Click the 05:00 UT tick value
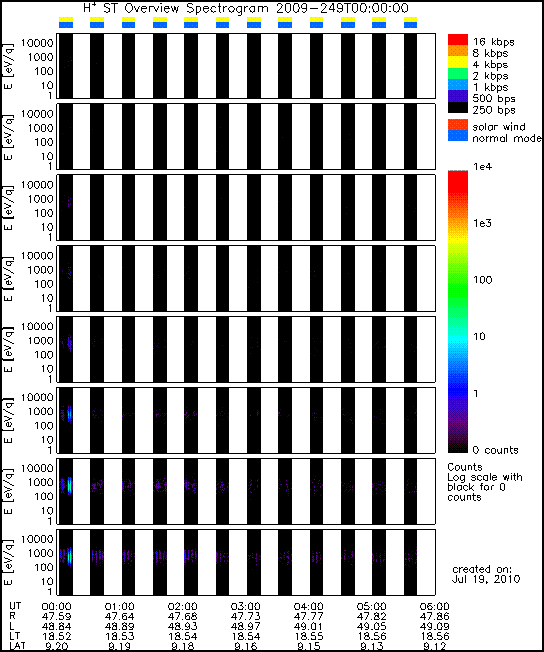The height and width of the screenshot is (652, 544). coord(372,607)
